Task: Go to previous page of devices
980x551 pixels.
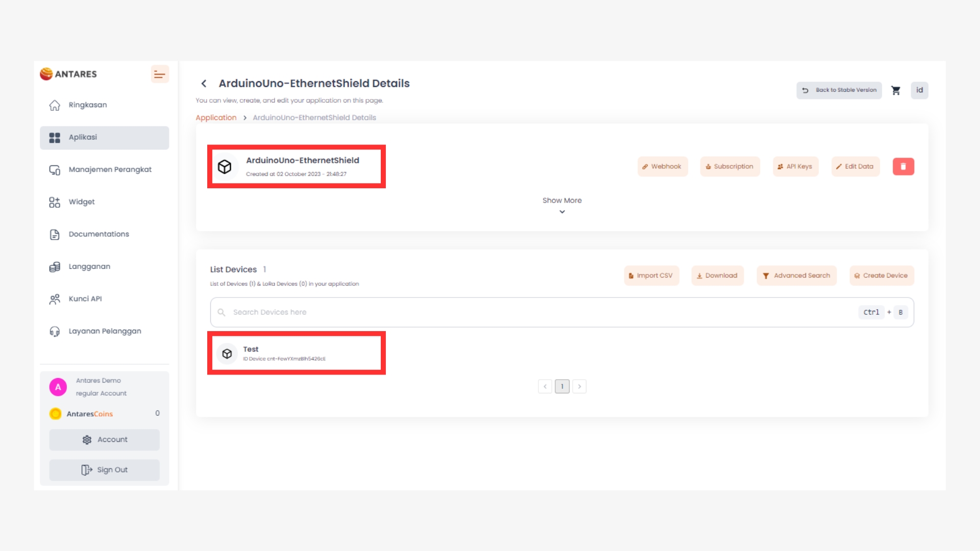Action: 545,387
